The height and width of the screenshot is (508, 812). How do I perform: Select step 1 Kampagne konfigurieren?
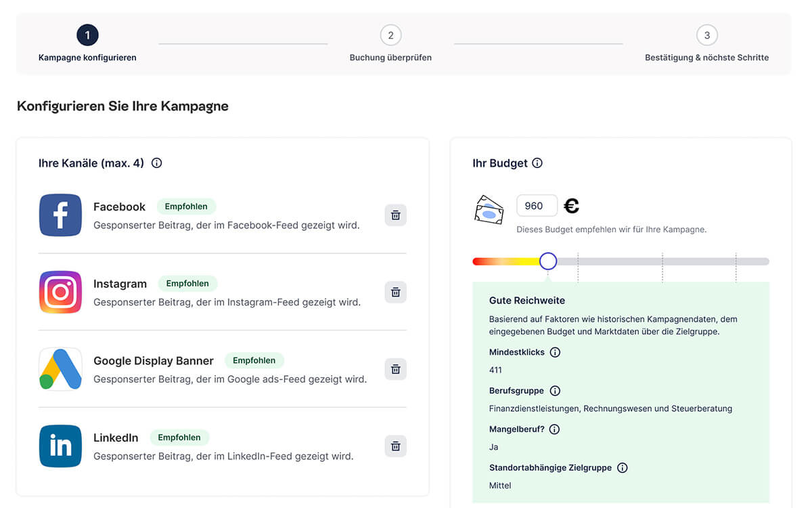pyautogui.click(x=87, y=35)
